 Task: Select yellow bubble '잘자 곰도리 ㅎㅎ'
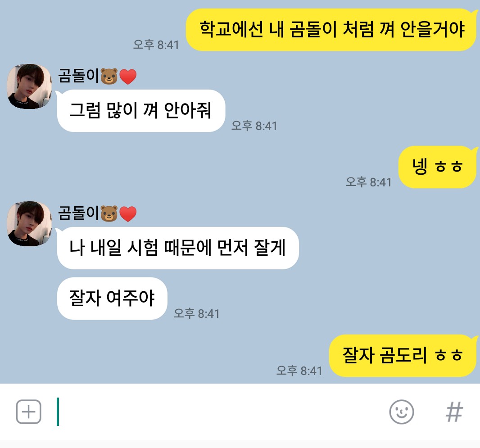click(403, 356)
